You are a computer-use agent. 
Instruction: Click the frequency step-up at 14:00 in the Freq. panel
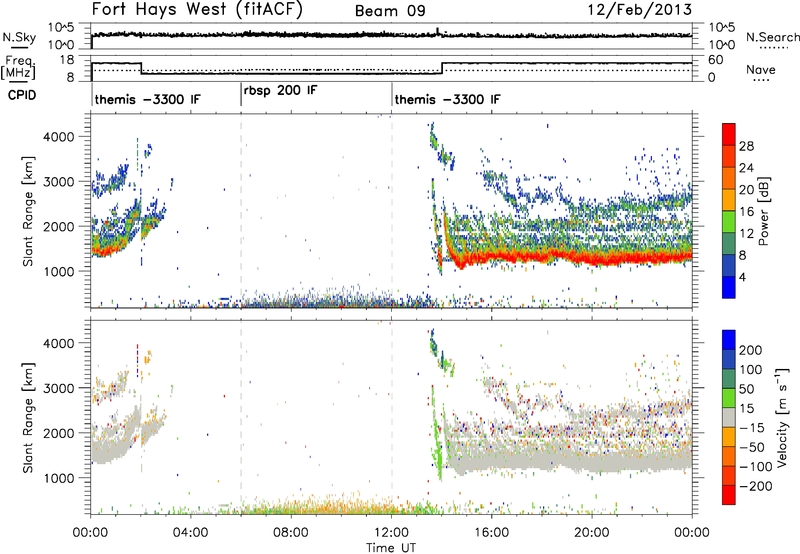pos(442,68)
